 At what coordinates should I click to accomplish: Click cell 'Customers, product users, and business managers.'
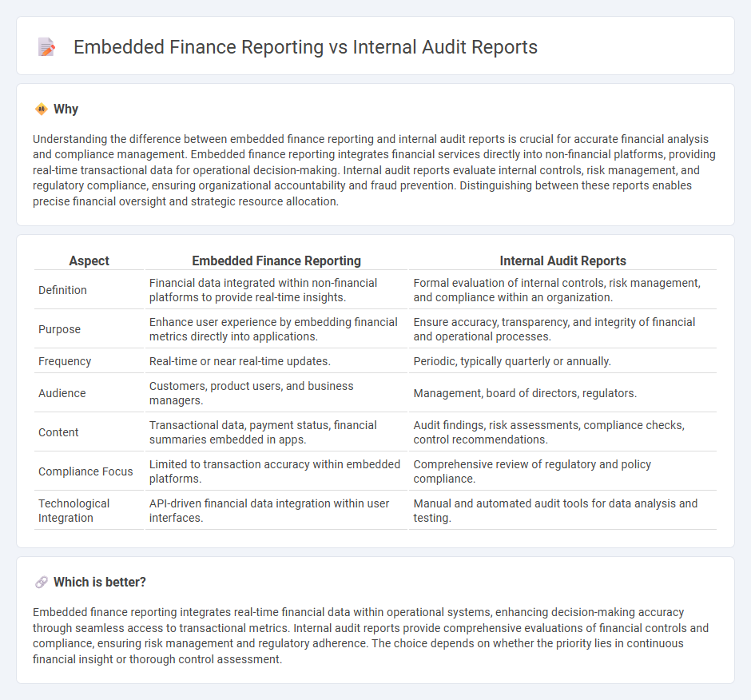[276, 393]
